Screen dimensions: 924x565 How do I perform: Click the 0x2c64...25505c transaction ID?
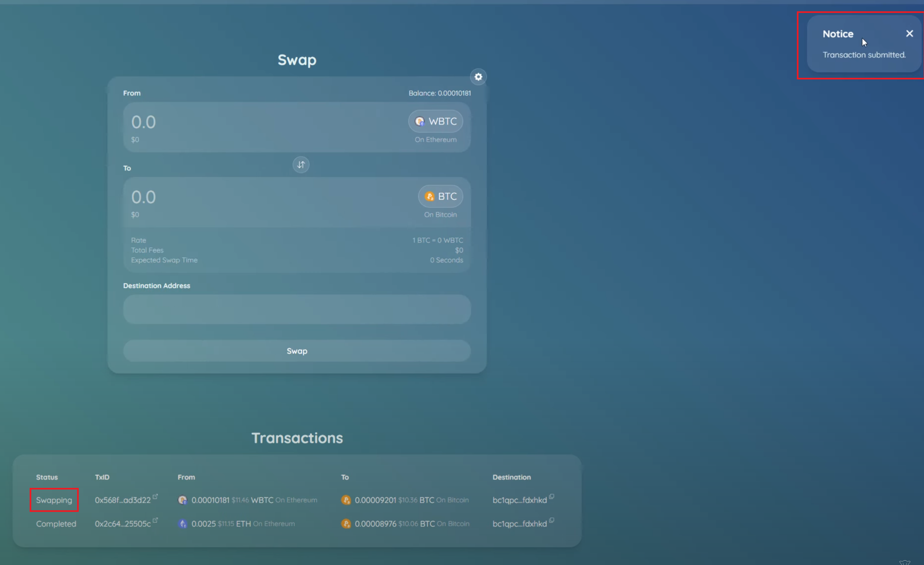pyautogui.click(x=122, y=524)
